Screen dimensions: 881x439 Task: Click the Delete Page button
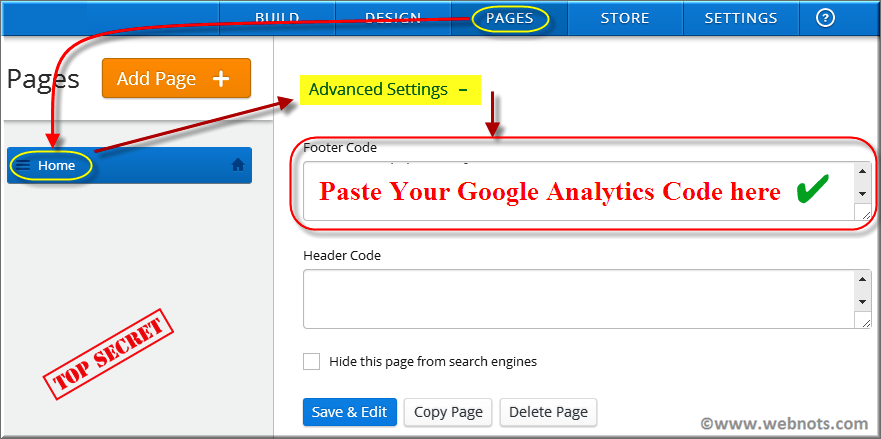click(x=548, y=411)
